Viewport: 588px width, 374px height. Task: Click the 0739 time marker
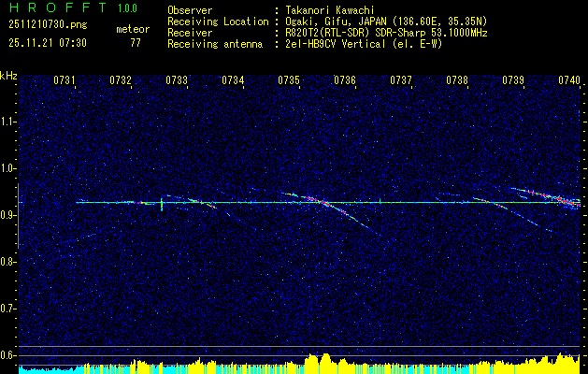point(513,79)
